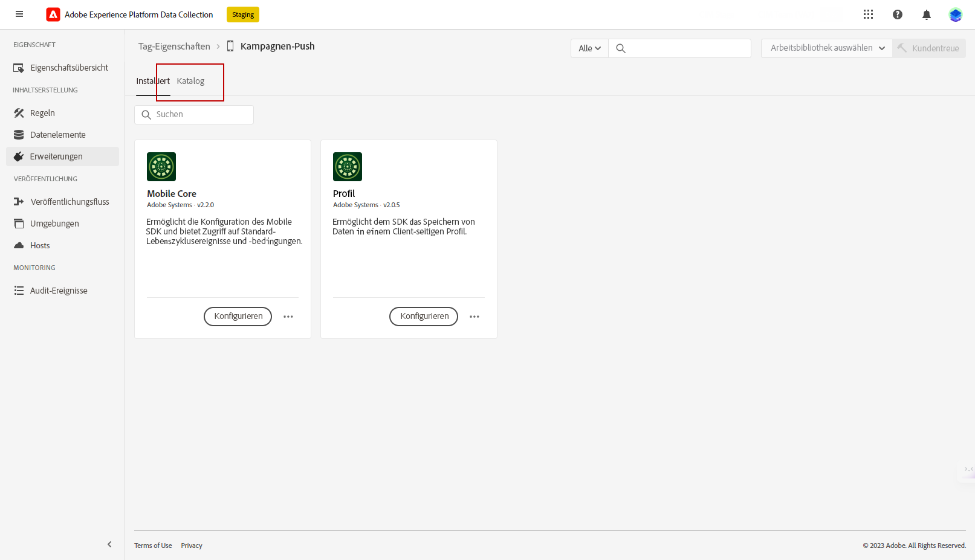Click the Staging environment badge
Screen dimensions: 975x560
[x=243, y=14]
